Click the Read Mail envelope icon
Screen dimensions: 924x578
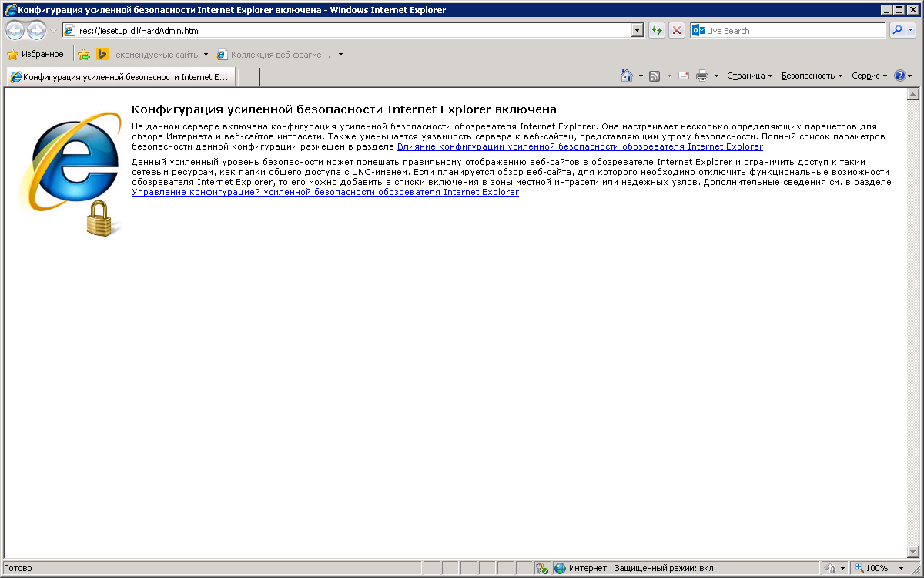(683, 76)
